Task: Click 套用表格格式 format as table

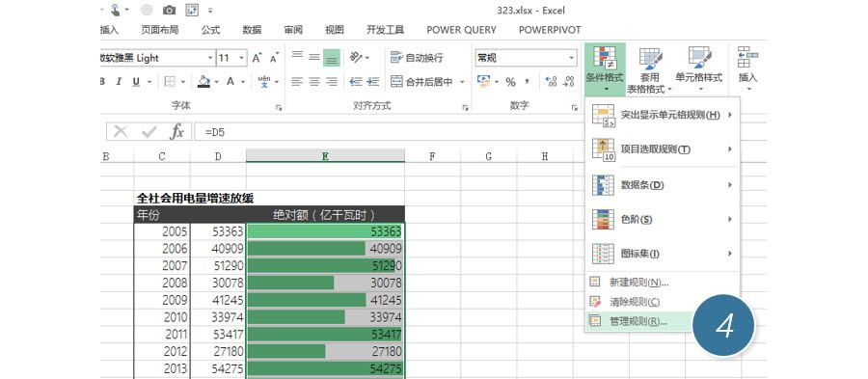Action: click(x=650, y=69)
